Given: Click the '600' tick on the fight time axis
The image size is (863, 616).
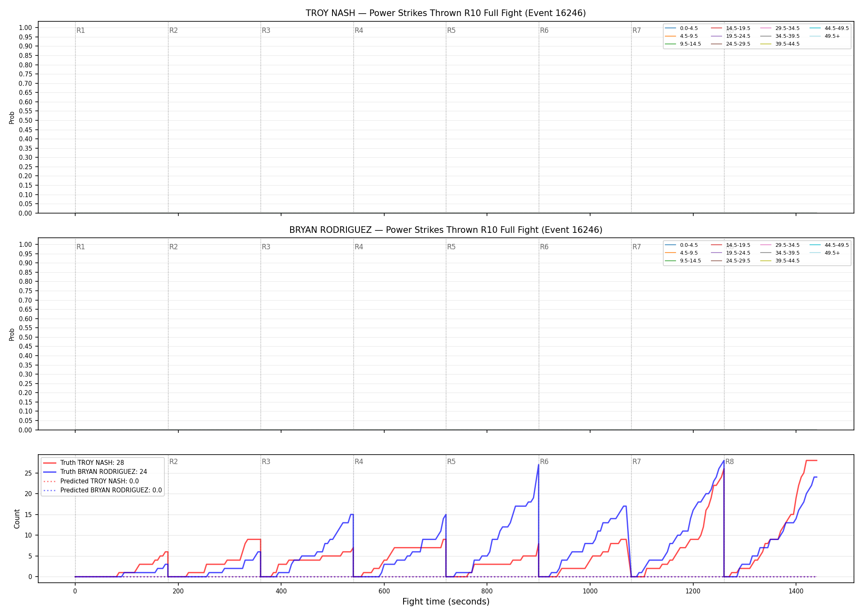Looking at the screenshot, I should 384,591.
